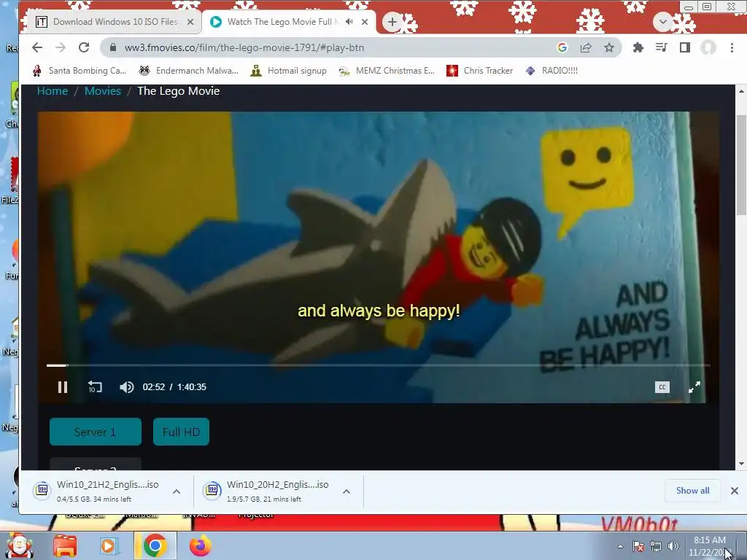Open system volume tray icon
This screenshot has width=747, height=560.
[x=673, y=547]
